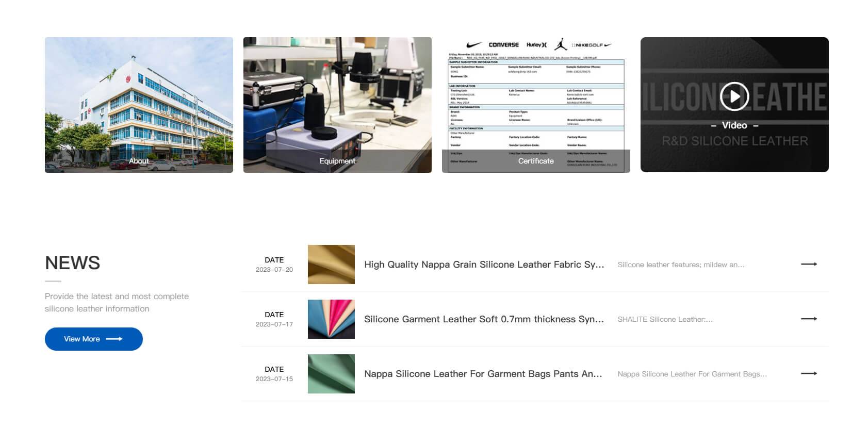Click the grey 'Nappa Silicone Leather For Garment Bags...' excerpt
This screenshot has height=427, width=868.
pos(692,374)
